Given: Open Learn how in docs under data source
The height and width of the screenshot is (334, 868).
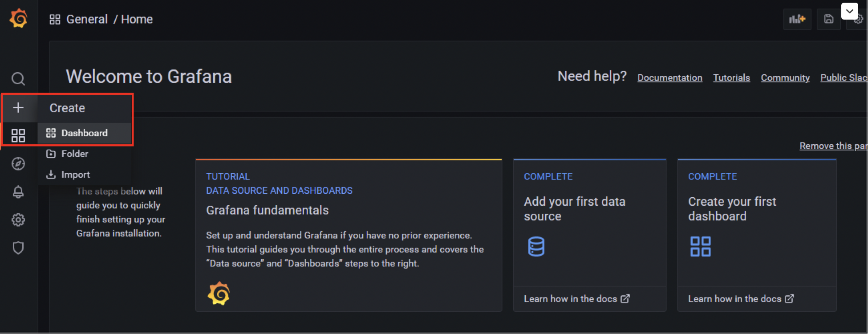Looking at the screenshot, I should (x=577, y=299).
